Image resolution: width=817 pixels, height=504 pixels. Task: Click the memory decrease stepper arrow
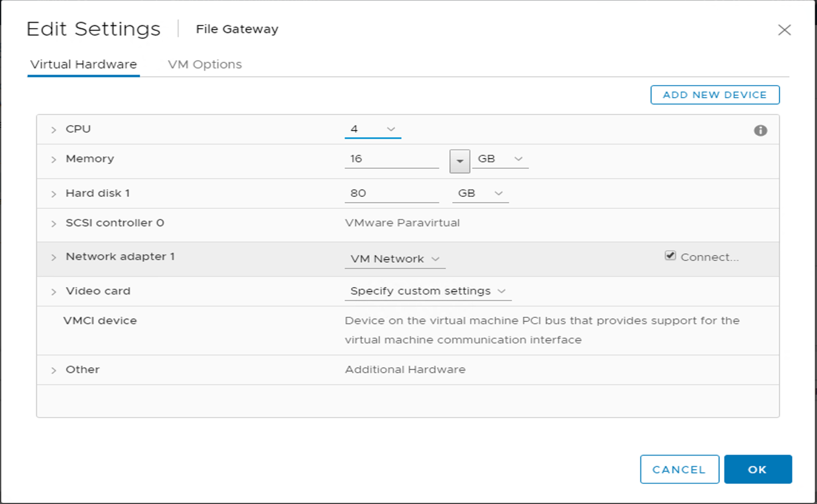[460, 161]
